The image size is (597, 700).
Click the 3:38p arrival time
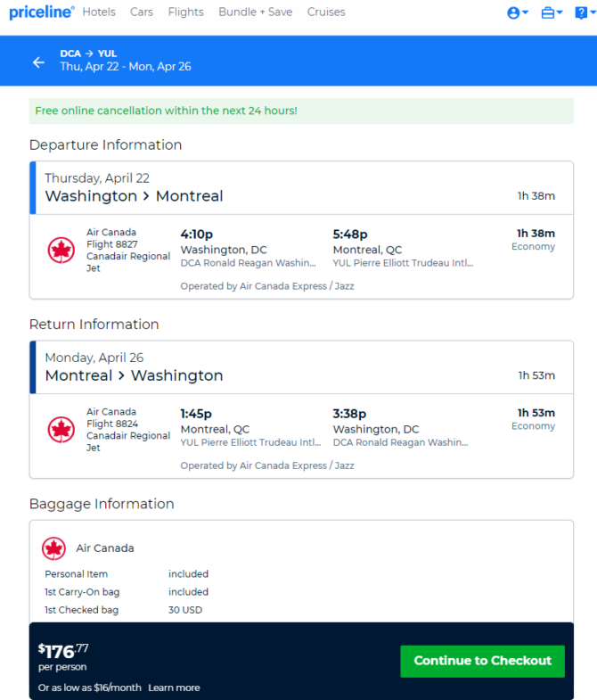[349, 414]
